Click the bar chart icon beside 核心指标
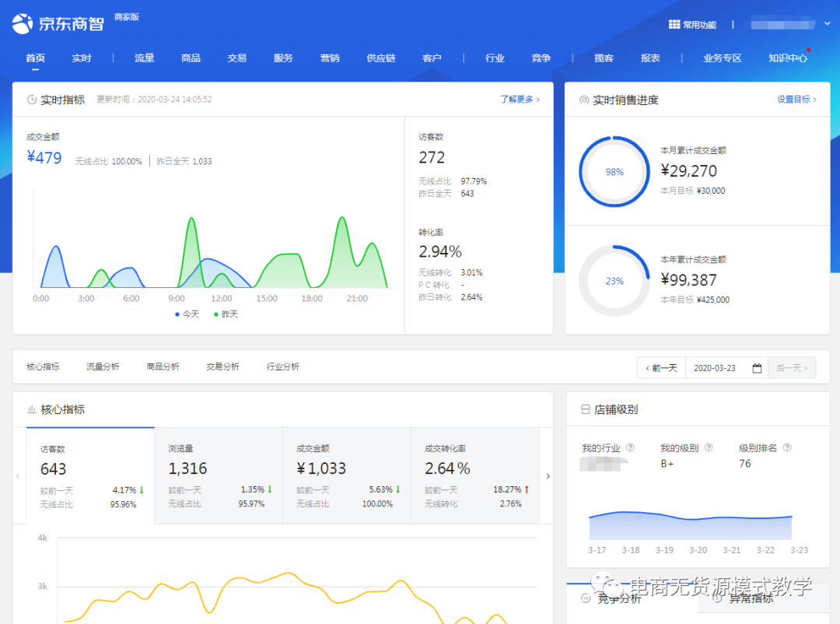Viewport: 840px width, 624px height. (x=32, y=409)
